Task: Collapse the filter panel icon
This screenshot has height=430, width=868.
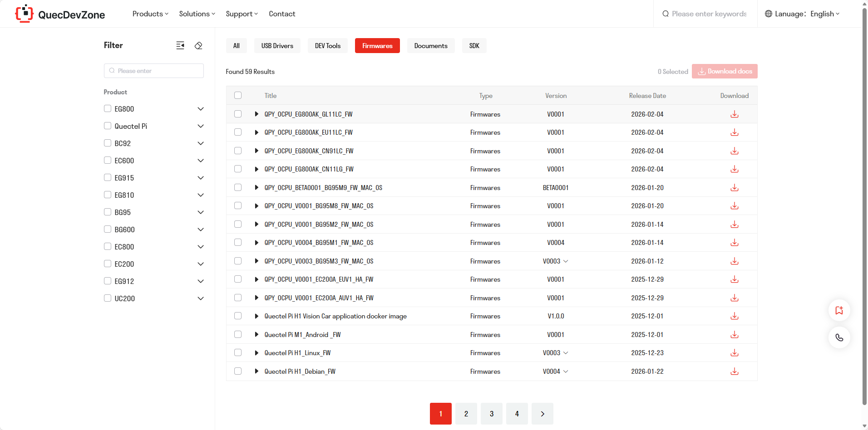Action: [x=180, y=45]
